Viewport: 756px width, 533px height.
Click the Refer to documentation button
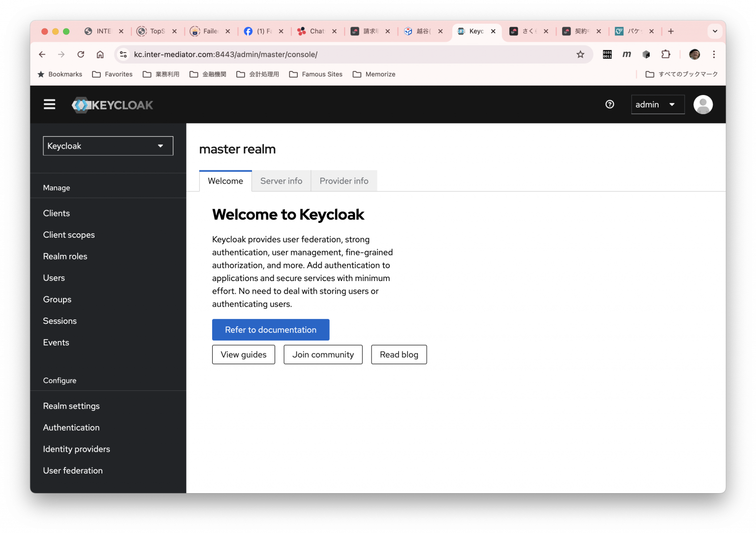270,330
